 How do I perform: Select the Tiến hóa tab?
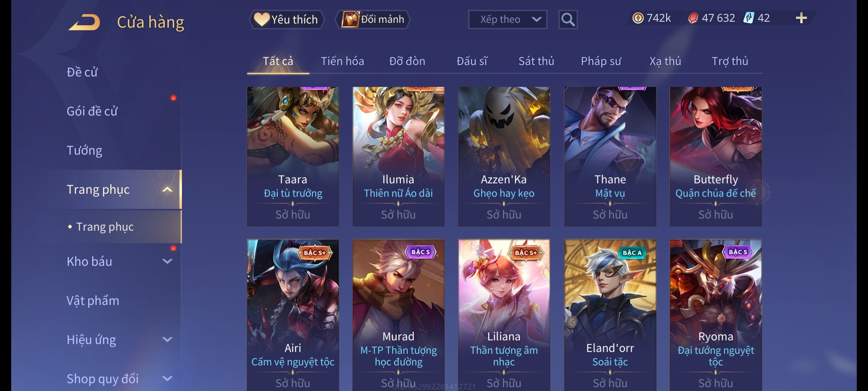(x=342, y=61)
